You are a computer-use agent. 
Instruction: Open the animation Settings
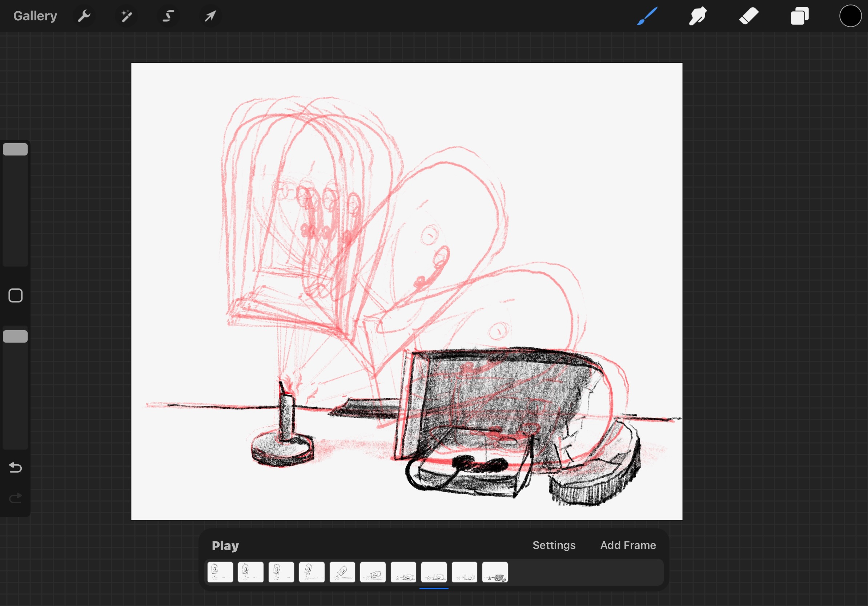pyautogui.click(x=554, y=545)
